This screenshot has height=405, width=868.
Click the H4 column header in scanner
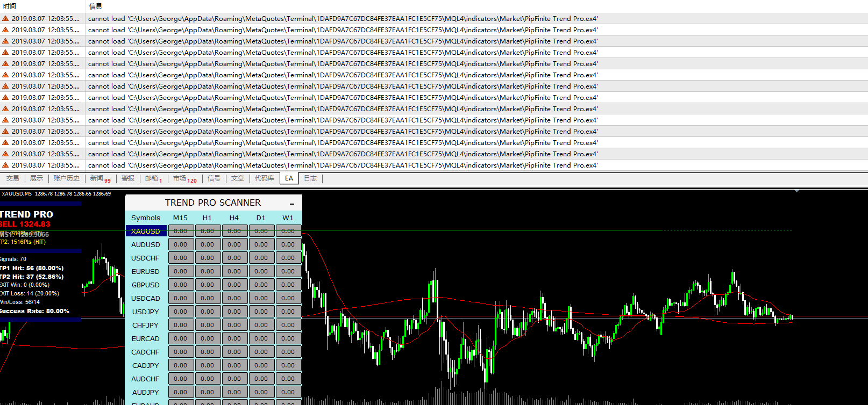coord(234,218)
